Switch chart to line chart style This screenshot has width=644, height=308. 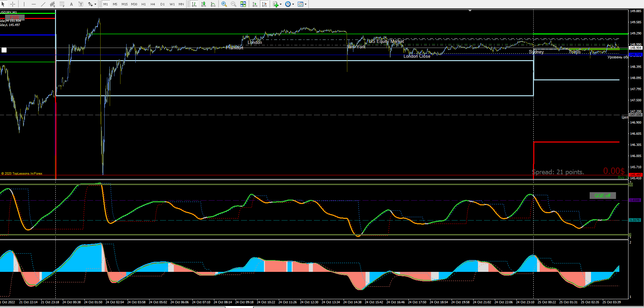coord(213,4)
